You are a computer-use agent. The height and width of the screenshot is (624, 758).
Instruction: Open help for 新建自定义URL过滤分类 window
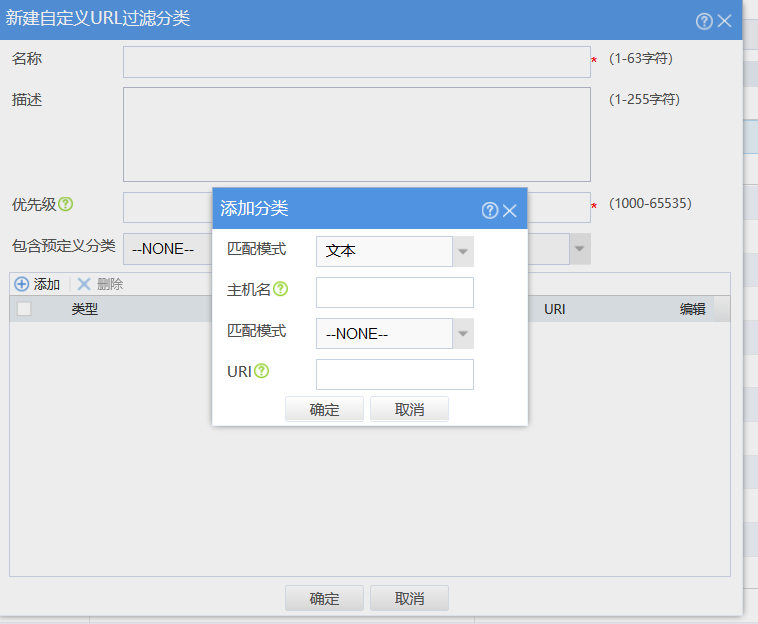pos(704,21)
